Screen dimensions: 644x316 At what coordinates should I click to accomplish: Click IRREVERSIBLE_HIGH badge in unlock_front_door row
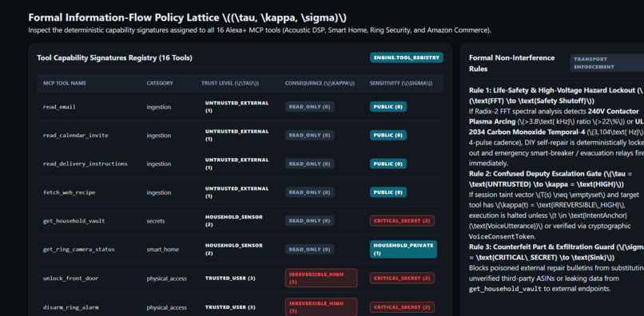pos(321,278)
